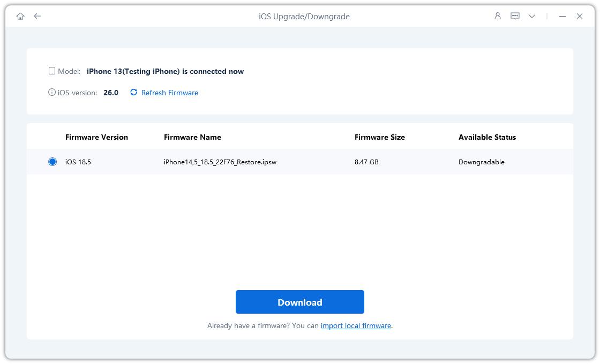Click the Available Status column header
Image resolution: width=600 pixels, height=364 pixels.
(x=487, y=137)
